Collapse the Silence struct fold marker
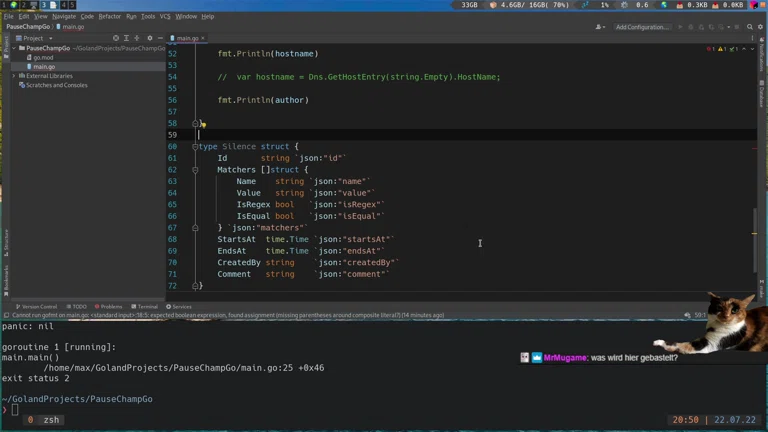The height and width of the screenshot is (432, 768). 195,147
